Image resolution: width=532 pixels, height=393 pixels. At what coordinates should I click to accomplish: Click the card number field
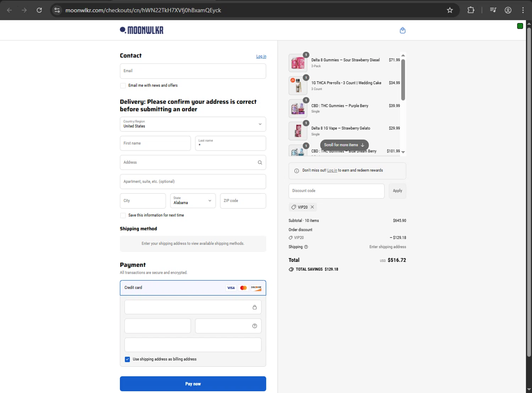pos(193,307)
